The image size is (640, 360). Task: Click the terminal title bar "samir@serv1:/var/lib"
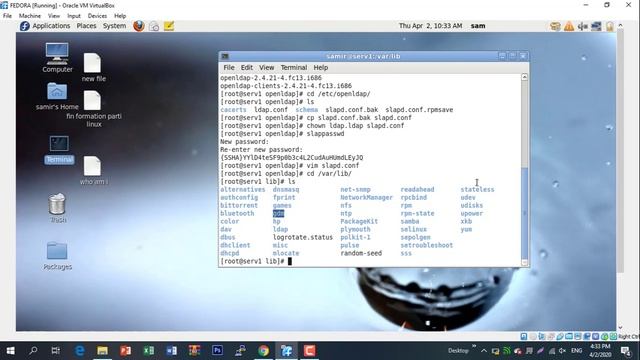(x=363, y=56)
